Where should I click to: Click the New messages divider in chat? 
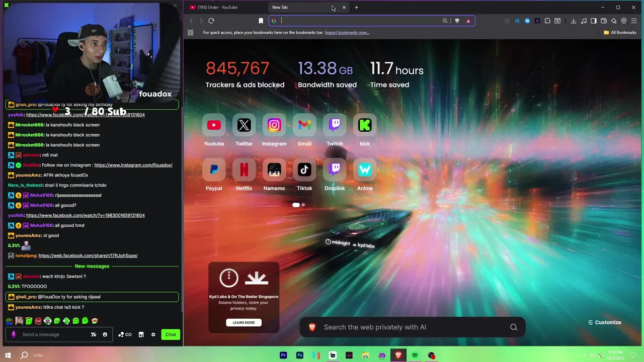point(92,266)
